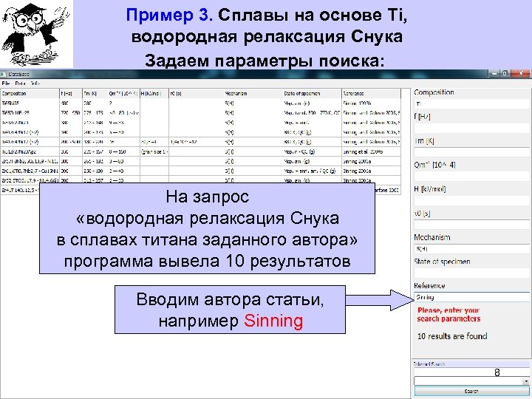Select the 'Sinning et al. 2004b' reference cell
532x399 pixels.
[371, 151]
